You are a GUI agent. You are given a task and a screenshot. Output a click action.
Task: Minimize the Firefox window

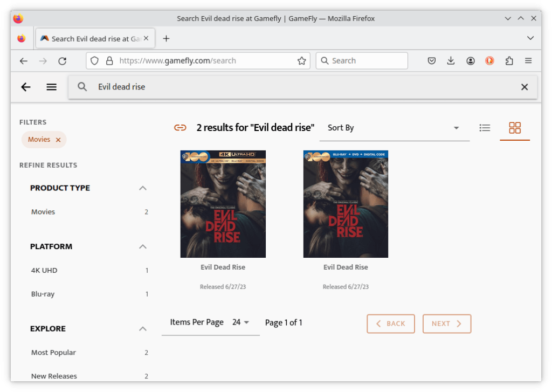(x=508, y=18)
